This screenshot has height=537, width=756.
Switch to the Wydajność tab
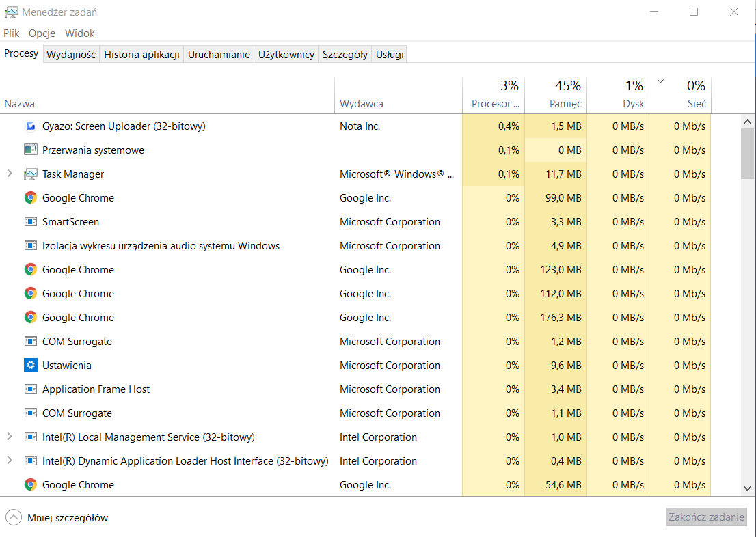pos(71,55)
